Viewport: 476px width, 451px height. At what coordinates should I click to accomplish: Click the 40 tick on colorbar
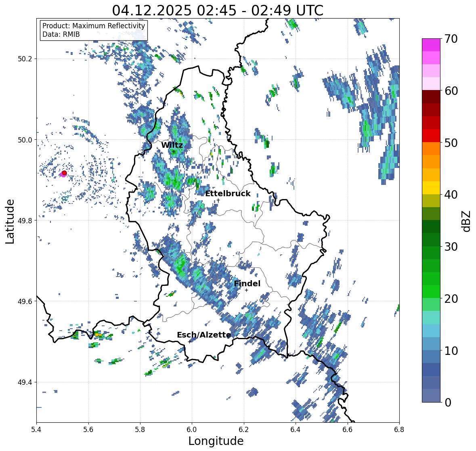click(451, 195)
